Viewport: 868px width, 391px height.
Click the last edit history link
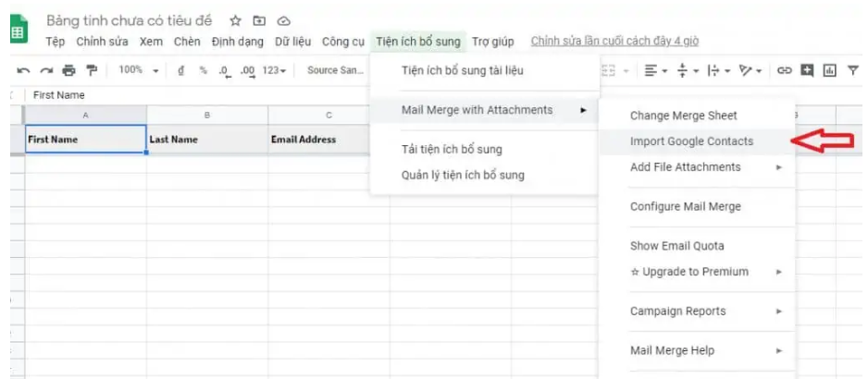point(614,42)
